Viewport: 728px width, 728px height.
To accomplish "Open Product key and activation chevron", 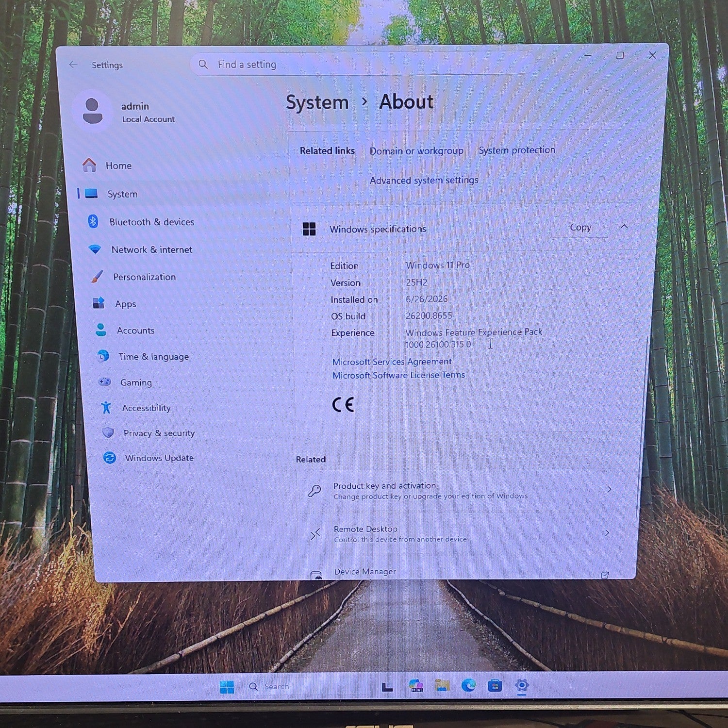I will click(609, 490).
